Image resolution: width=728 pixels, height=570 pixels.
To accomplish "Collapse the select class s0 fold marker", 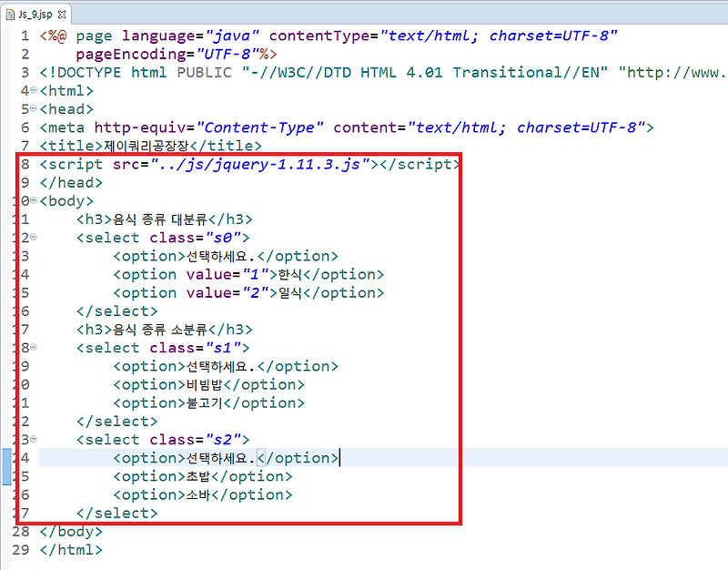I will [x=34, y=238].
